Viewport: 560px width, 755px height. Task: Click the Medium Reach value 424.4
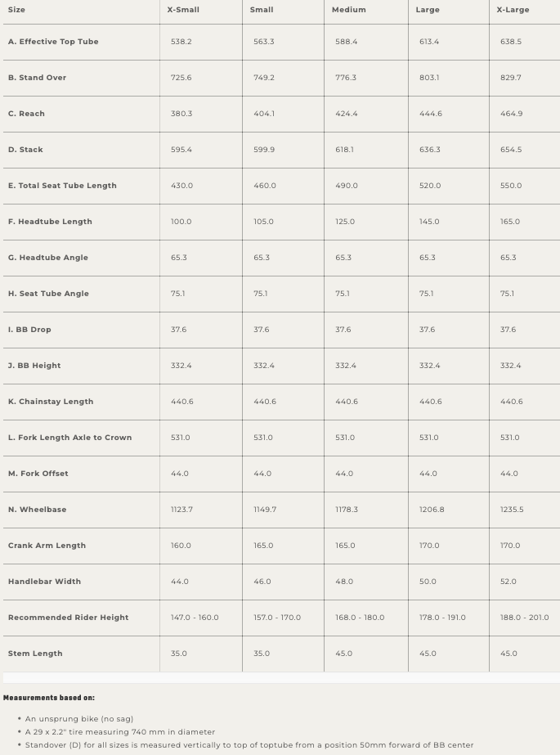tap(347, 114)
